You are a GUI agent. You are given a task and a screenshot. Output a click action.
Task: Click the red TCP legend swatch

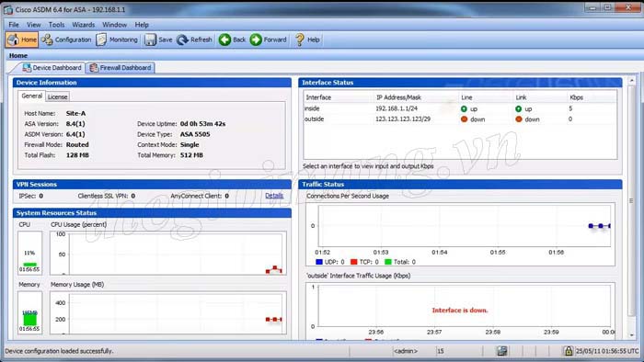click(354, 262)
